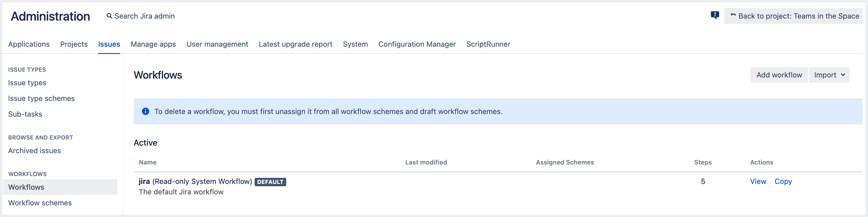Image resolution: width=868 pixels, height=217 pixels.
Task: Go to User management tab
Action: pos(217,44)
